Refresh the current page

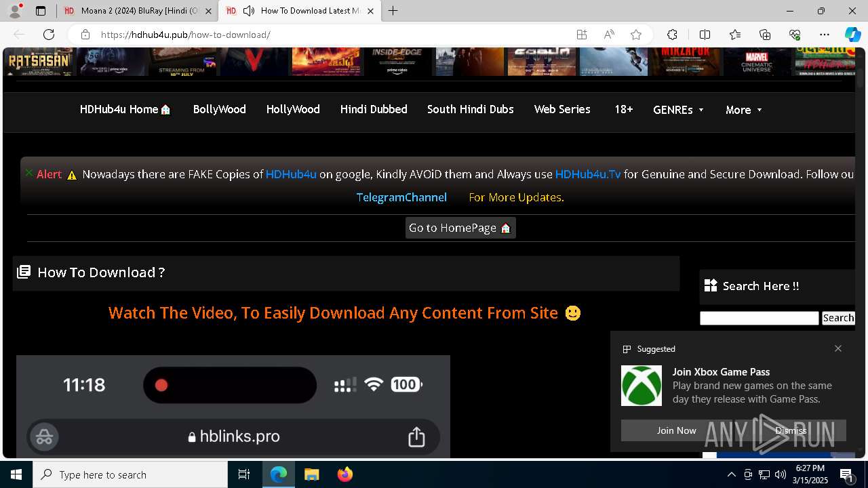point(49,35)
